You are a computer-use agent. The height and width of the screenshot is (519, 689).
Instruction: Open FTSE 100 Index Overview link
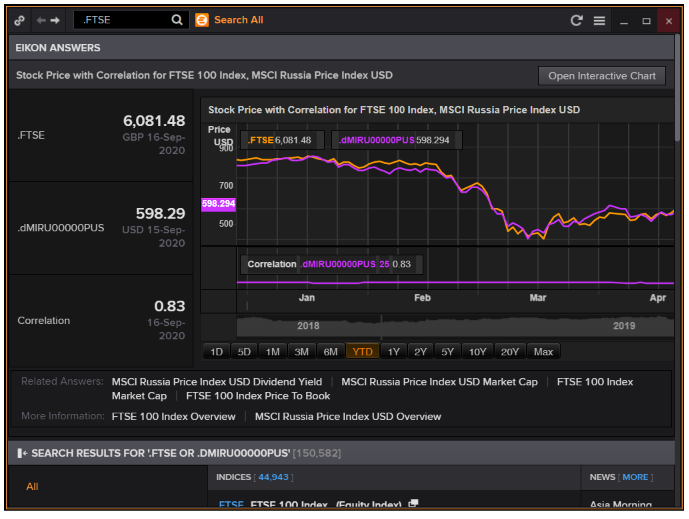173,416
